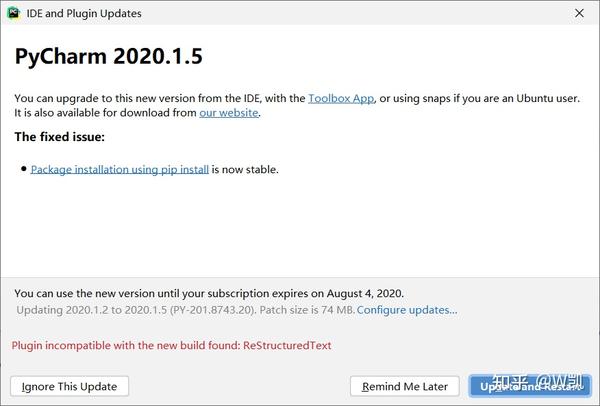Select the PyCharm 2020.1.5 heading

click(109, 57)
